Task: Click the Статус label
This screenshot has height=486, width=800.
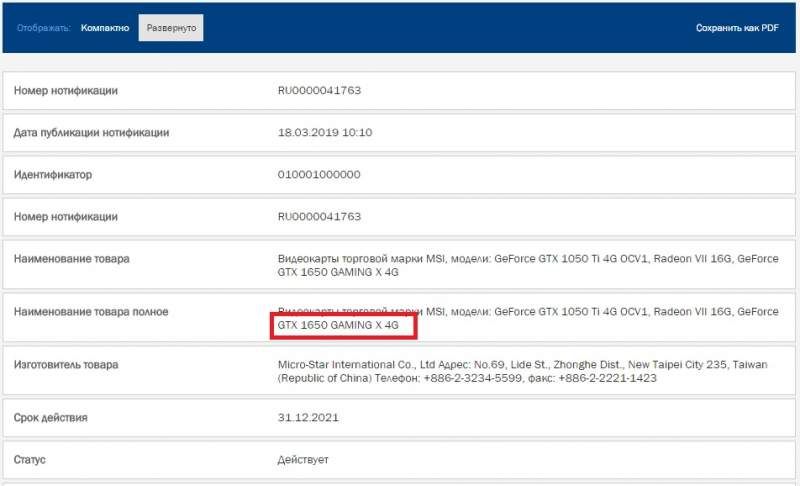Action: pos(30,459)
